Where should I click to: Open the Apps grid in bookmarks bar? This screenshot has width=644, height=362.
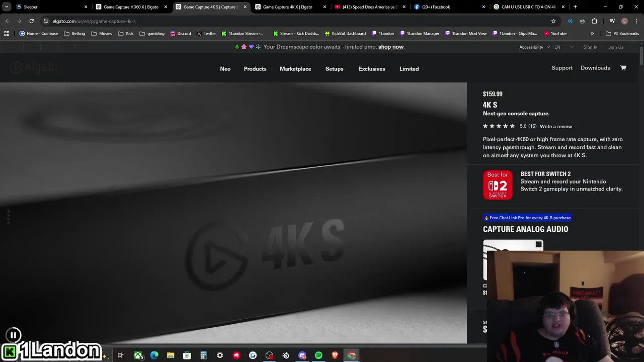coord(7,34)
